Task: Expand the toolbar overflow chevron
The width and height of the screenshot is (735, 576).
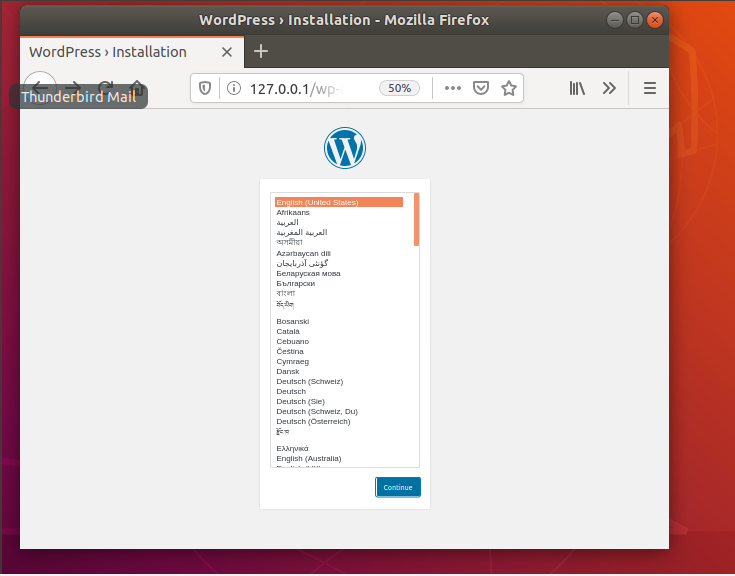Action: click(609, 88)
